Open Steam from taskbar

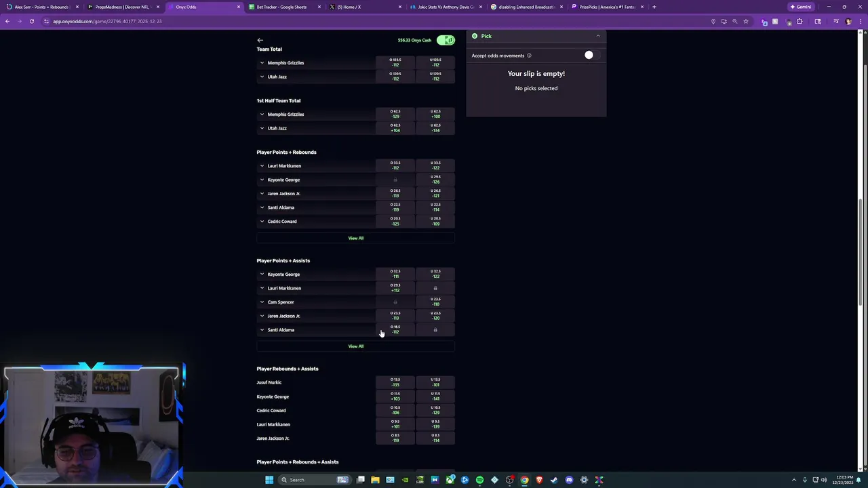[554, 480]
